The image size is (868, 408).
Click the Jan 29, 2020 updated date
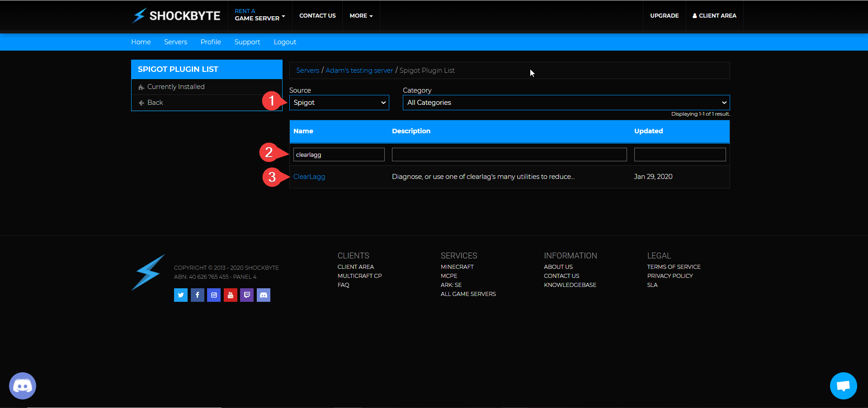(x=653, y=177)
